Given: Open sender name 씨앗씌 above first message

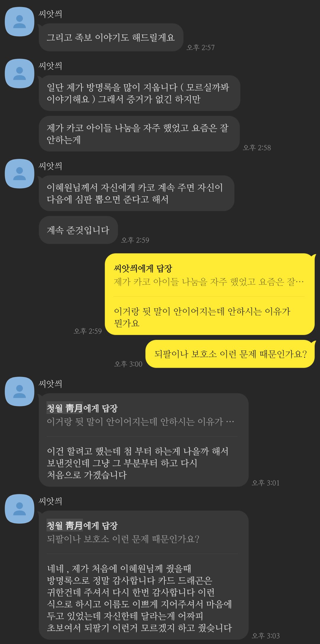Looking at the screenshot, I should click(50, 14).
